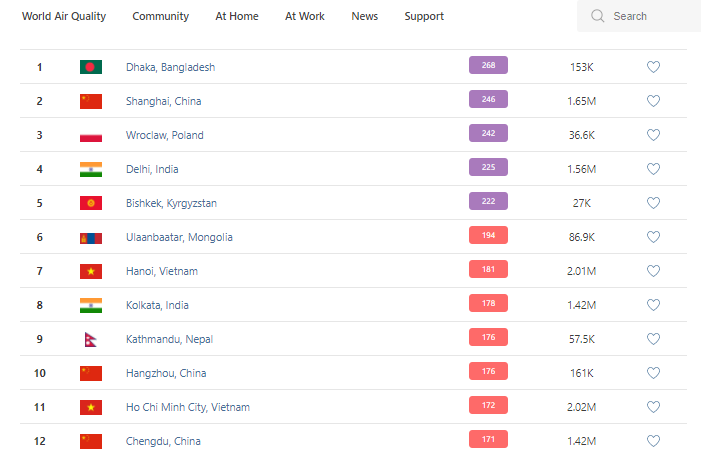Viewport: 701px width, 451px height.
Task: Favorite Wroclaw, Poland using the heart
Action: click(653, 135)
